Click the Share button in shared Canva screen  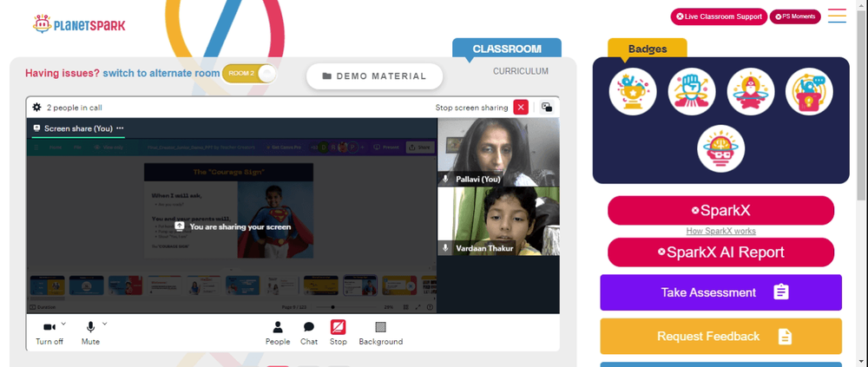[419, 147]
